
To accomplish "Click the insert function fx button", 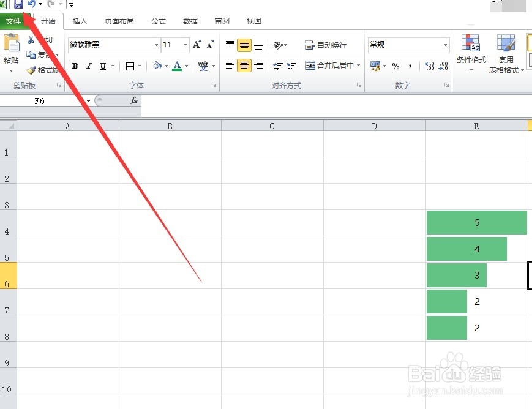I will click(x=134, y=100).
